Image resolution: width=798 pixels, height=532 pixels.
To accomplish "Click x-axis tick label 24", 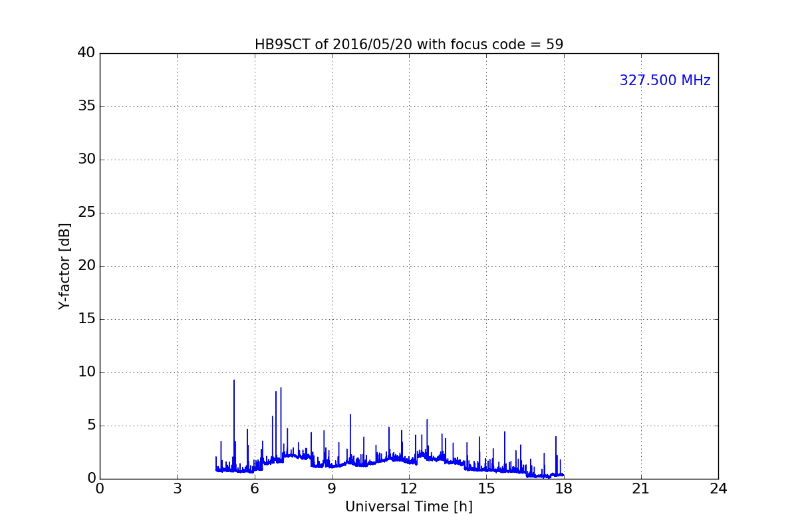I will (x=718, y=489).
